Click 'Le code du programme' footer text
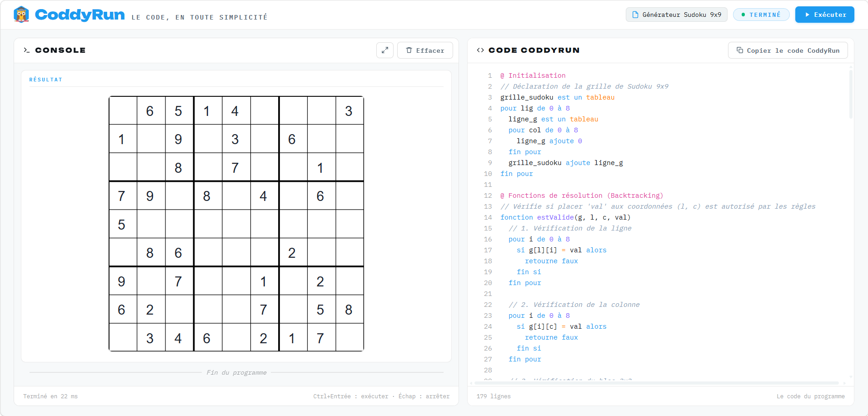The image size is (868, 416). click(811, 396)
